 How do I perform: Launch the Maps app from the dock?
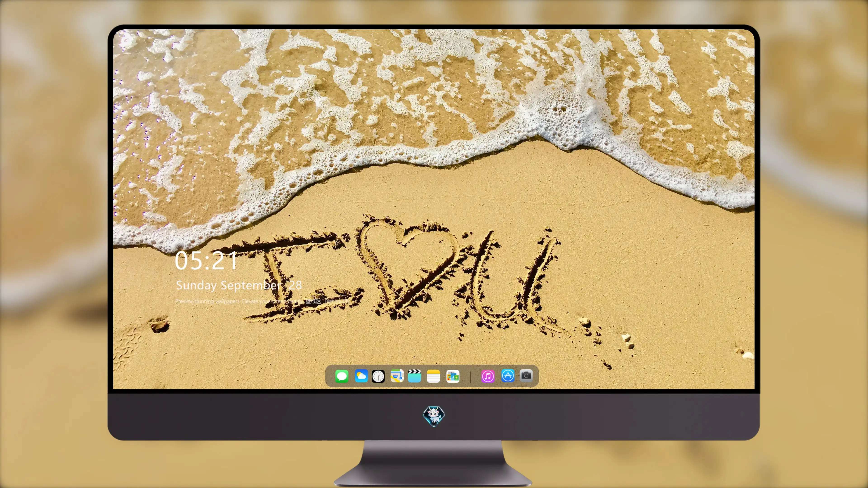397,376
